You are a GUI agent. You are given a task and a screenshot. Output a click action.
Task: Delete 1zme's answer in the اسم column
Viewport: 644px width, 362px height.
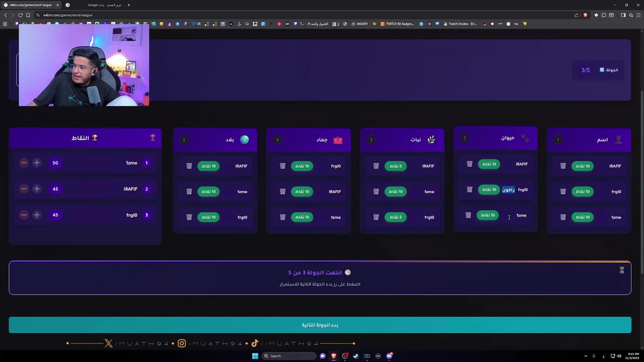point(563,217)
